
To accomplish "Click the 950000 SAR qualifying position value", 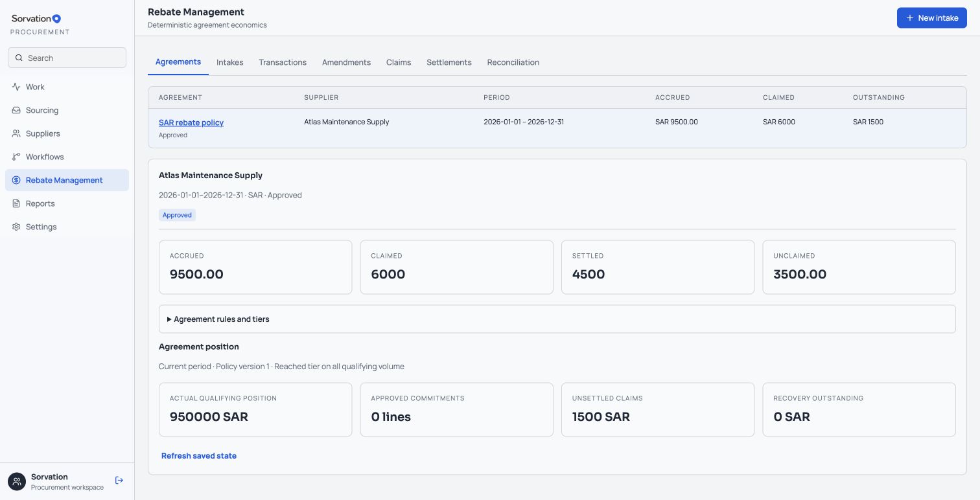I will 209,416.
